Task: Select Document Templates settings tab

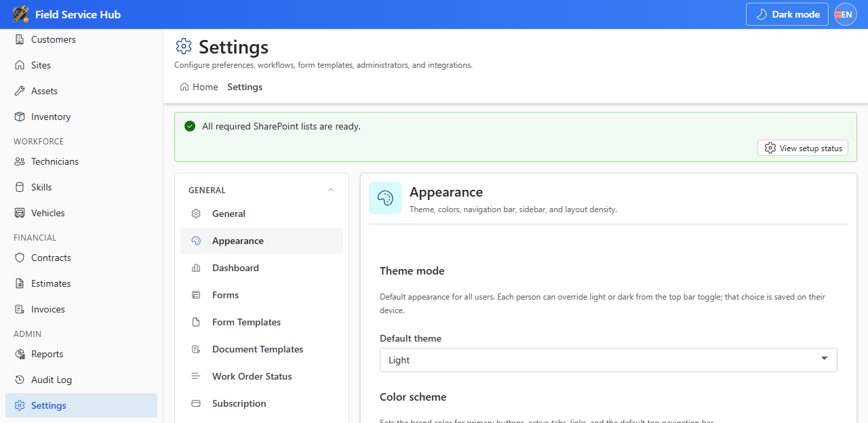Action: pos(262,349)
